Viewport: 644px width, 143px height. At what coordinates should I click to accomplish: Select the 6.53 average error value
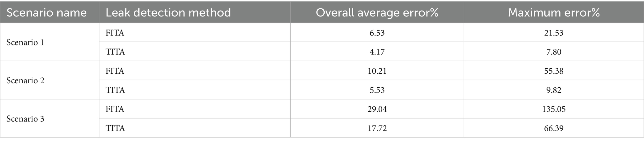click(x=377, y=33)
